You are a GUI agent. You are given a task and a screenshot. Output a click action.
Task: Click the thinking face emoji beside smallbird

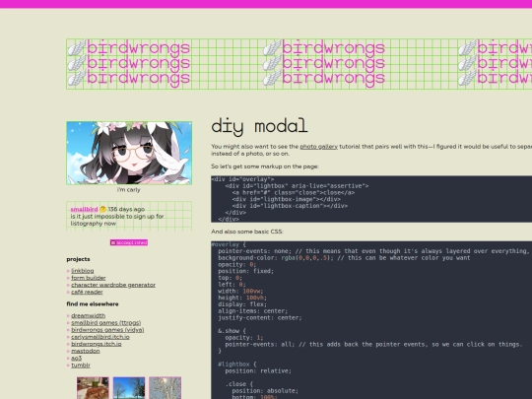[103, 209]
